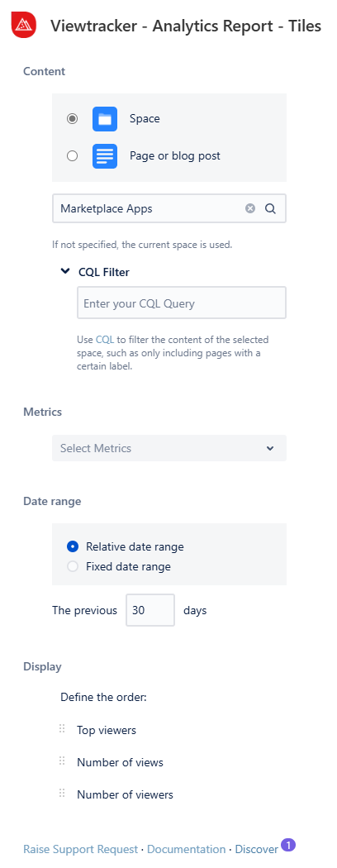
Task: Select the Page or blog post radio button
Action: [72, 155]
